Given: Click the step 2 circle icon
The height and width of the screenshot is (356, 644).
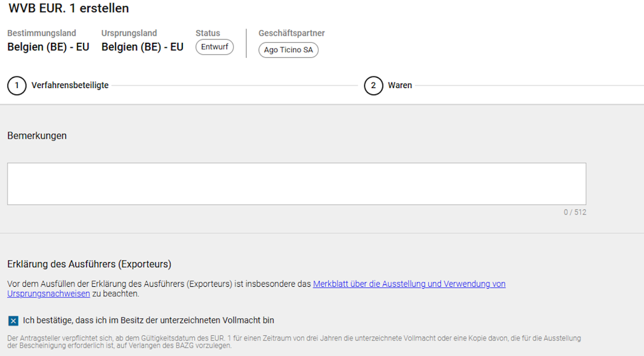Looking at the screenshot, I should (373, 86).
